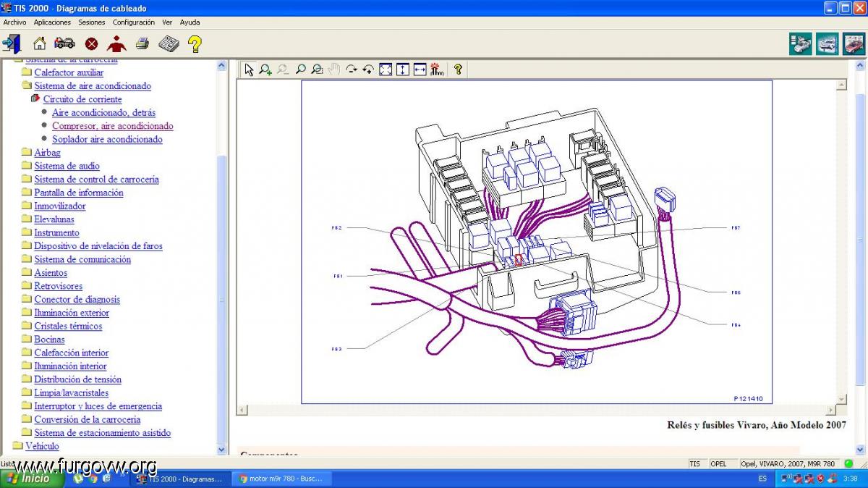Viewport: 868px width, 488px height.
Task: Click the FB2 label in the diagram
Action: click(x=336, y=227)
